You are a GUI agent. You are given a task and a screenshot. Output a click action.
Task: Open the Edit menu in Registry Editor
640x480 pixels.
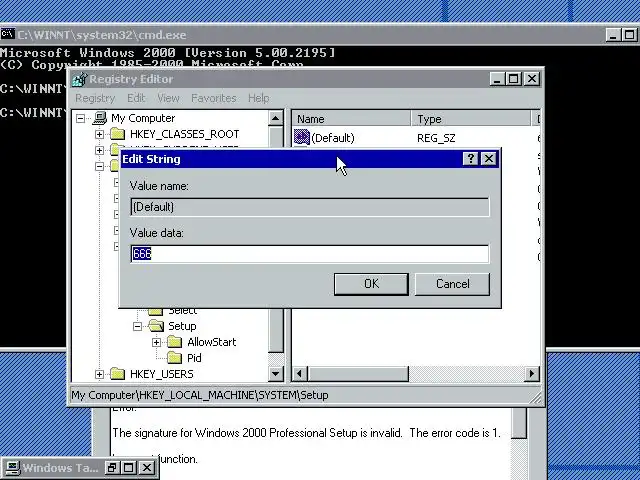(x=136, y=98)
